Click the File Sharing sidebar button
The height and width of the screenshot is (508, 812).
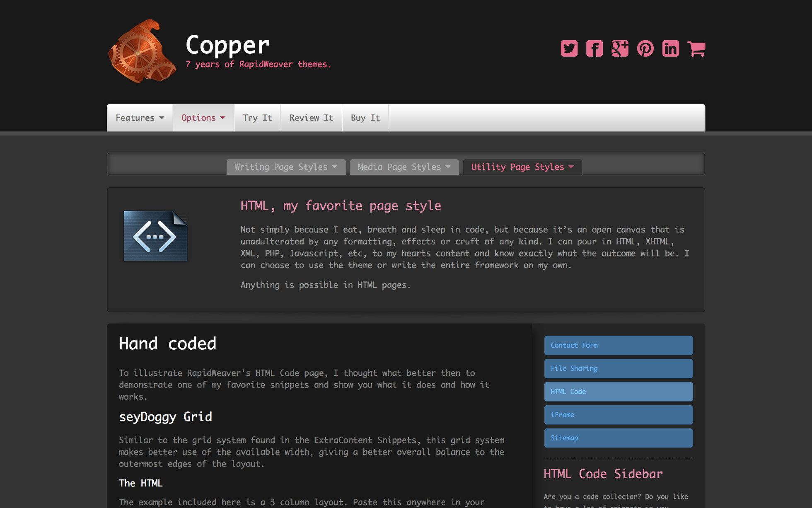point(618,368)
